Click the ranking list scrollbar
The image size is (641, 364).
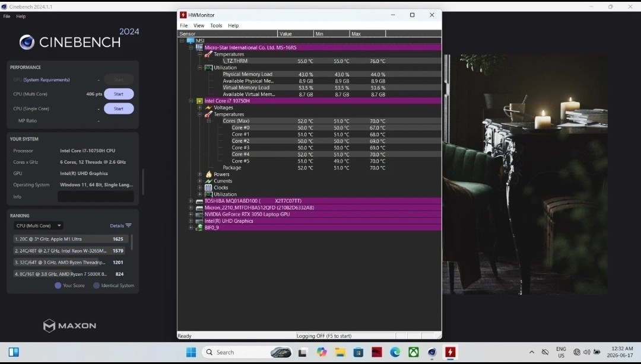click(132, 242)
